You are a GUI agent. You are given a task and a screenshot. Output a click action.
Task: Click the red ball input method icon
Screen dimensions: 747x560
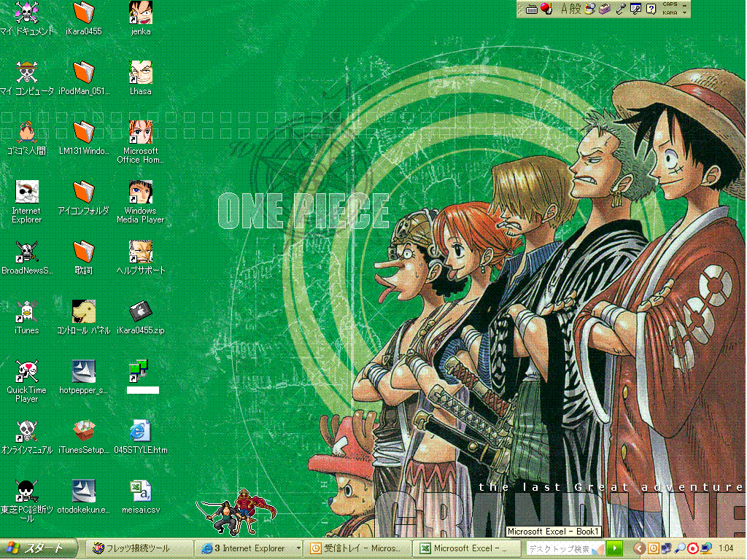546,9
